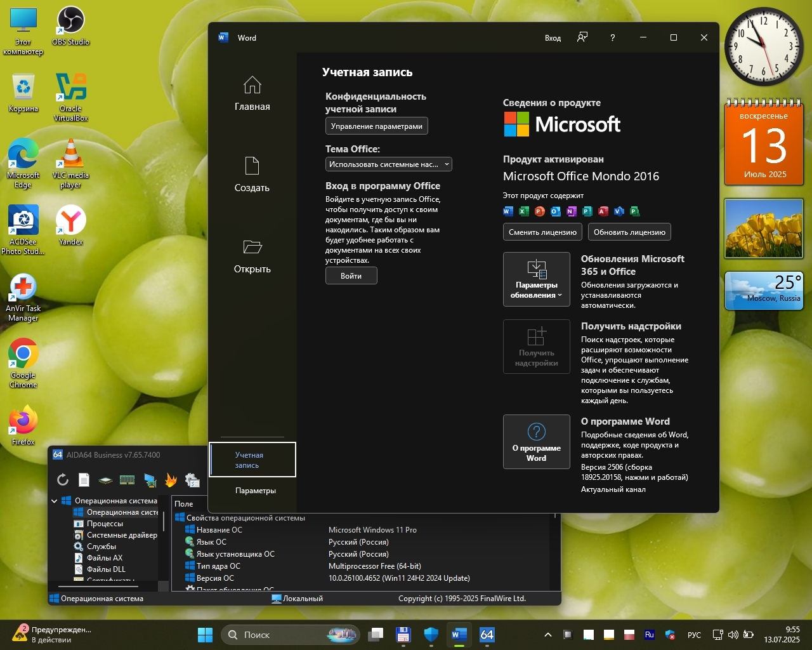Open the Windows Start menu
812x650 pixels.
point(205,635)
